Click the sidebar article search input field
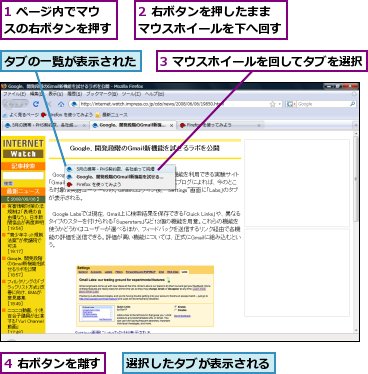The image size is (368, 374). pos(23,176)
